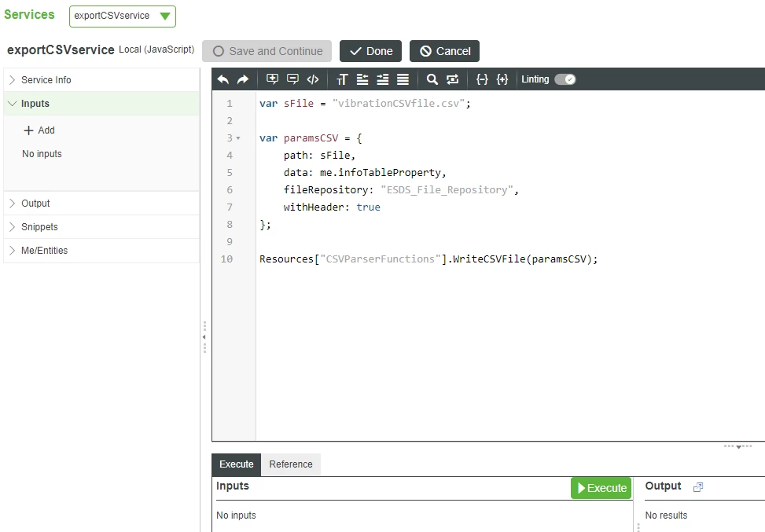Pop out the Output panel via its icon
Image resolution: width=765 pixels, height=532 pixels.
coord(698,486)
